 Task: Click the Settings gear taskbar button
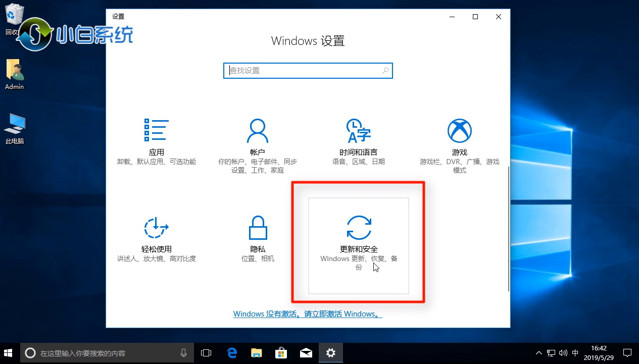pos(331,353)
